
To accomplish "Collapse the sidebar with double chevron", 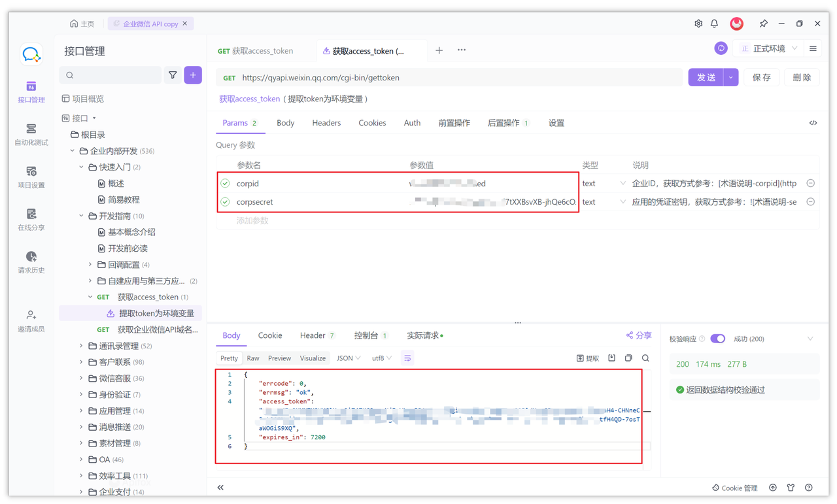I will pos(220,488).
